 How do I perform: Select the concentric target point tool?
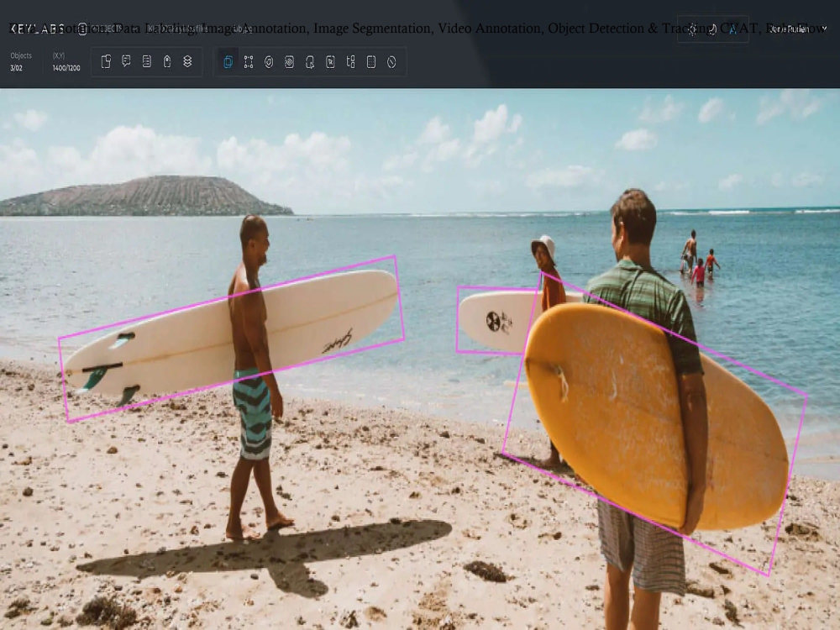click(289, 62)
